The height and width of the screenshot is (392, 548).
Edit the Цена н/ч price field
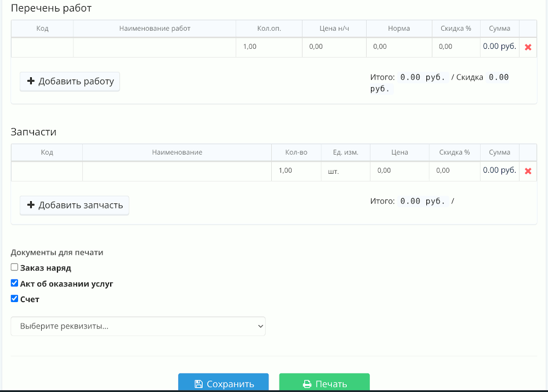click(x=334, y=47)
